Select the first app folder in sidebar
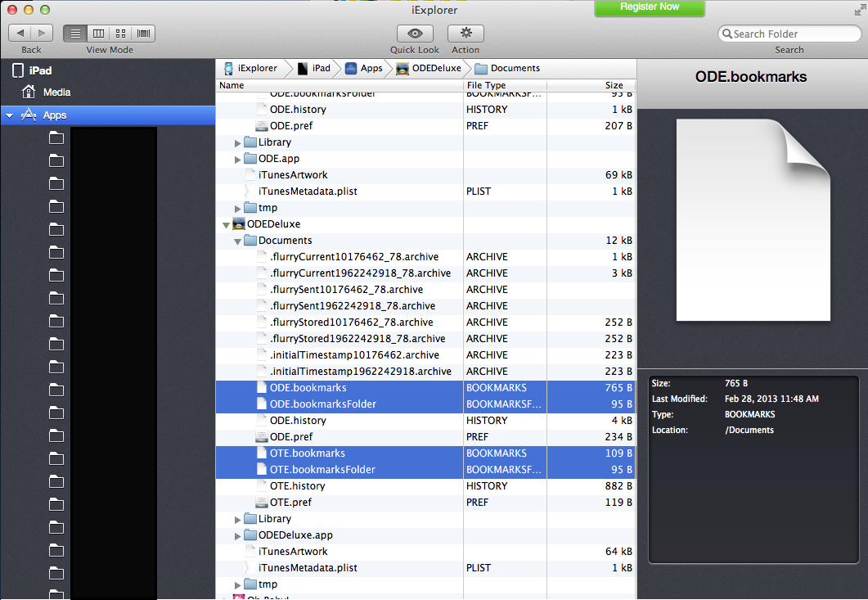This screenshot has width=868, height=600. (56, 138)
